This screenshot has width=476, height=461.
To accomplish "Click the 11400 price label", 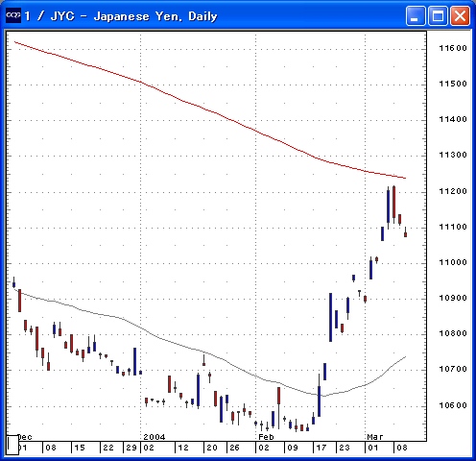I will 453,119.
